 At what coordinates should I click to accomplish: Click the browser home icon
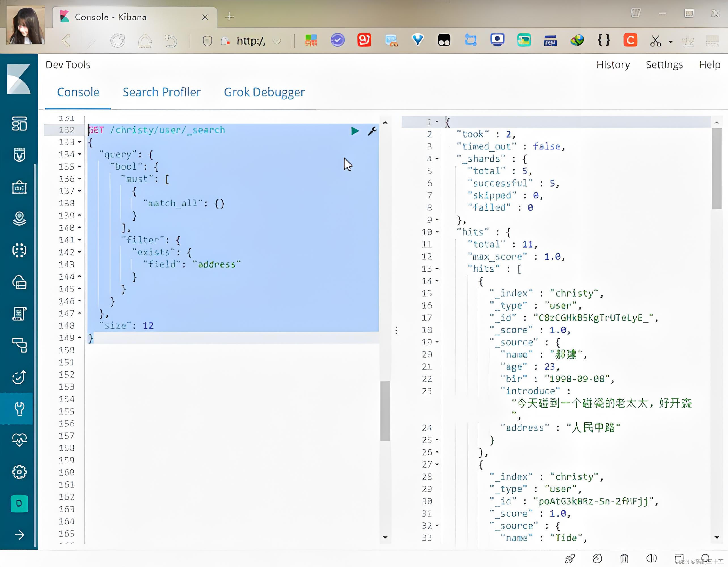coord(145,41)
